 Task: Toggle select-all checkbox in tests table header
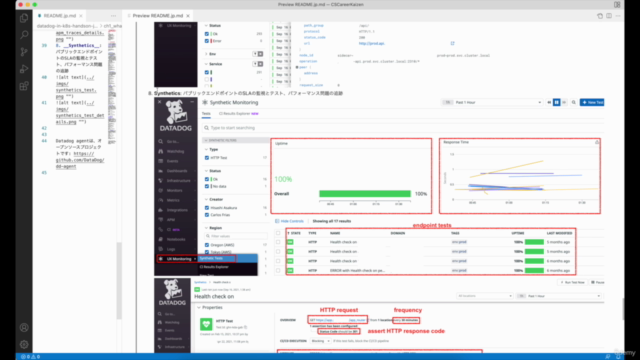point(278,233)
